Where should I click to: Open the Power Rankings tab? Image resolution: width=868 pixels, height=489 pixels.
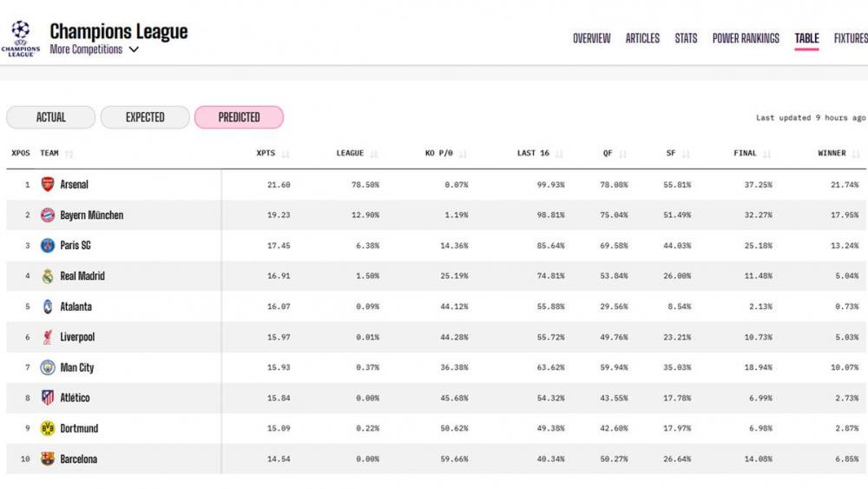point(746,38)
